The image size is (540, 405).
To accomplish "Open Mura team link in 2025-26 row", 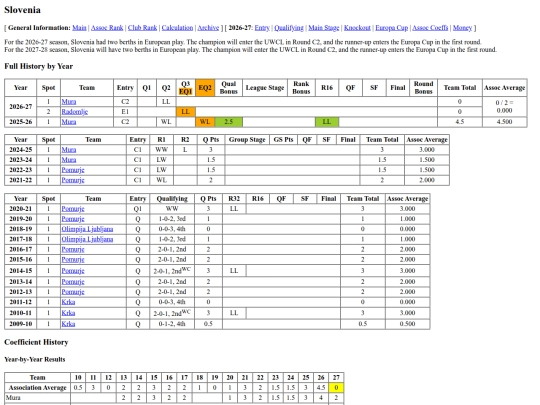I will (x=69, y=122).
